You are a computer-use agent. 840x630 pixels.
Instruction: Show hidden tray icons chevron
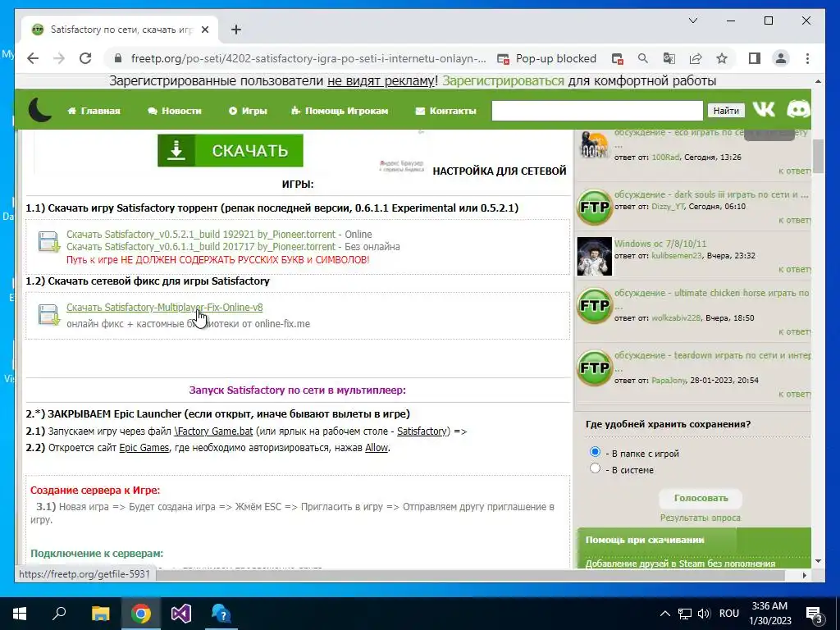(x=664, y=614)
